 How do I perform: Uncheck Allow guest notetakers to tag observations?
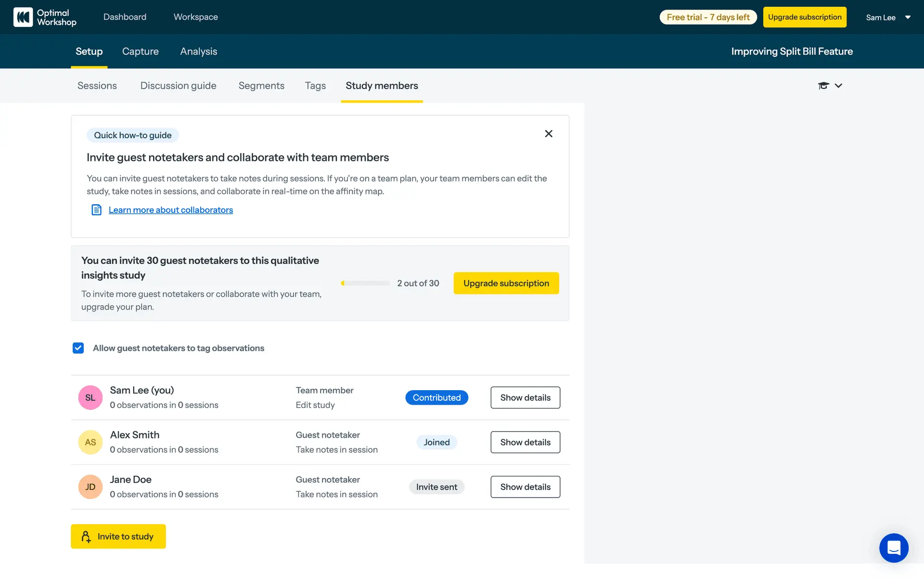78,348
